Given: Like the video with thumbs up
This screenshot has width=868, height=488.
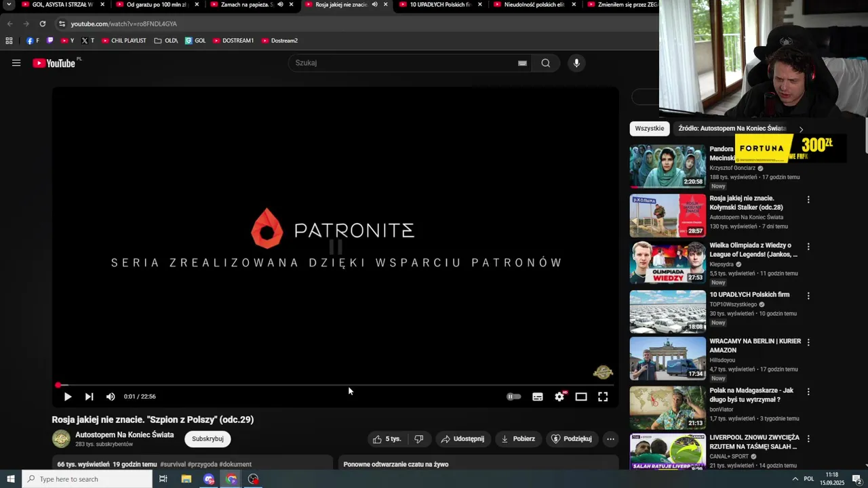Looking at the screenshot, I should click(387, 439).
